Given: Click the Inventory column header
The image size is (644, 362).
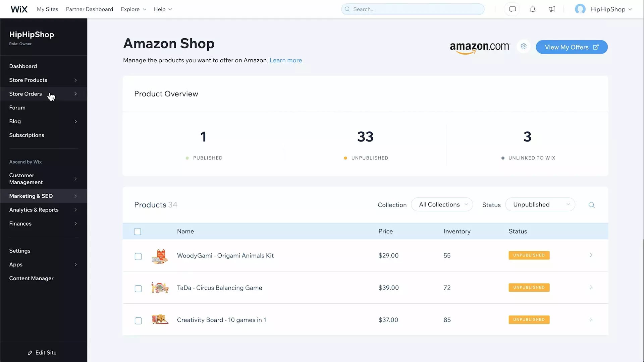Looking at the screenshot, I should click(x=457, y=231).
